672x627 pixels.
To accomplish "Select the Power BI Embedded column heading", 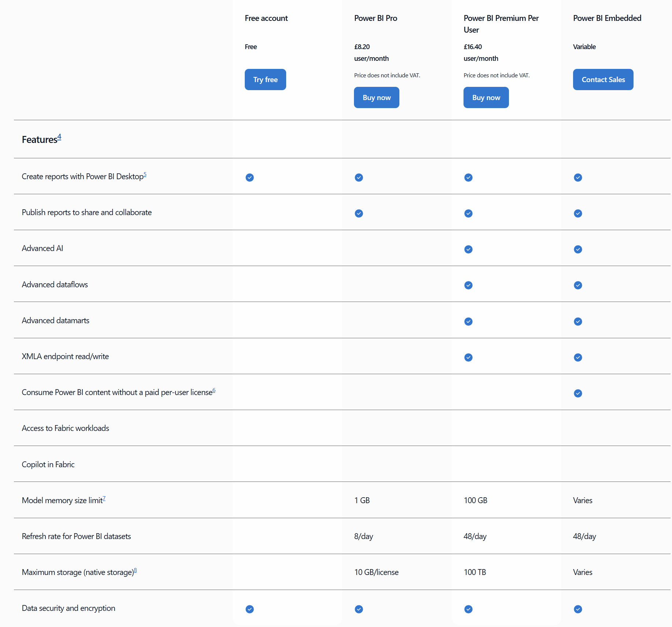I will point(607,18).
